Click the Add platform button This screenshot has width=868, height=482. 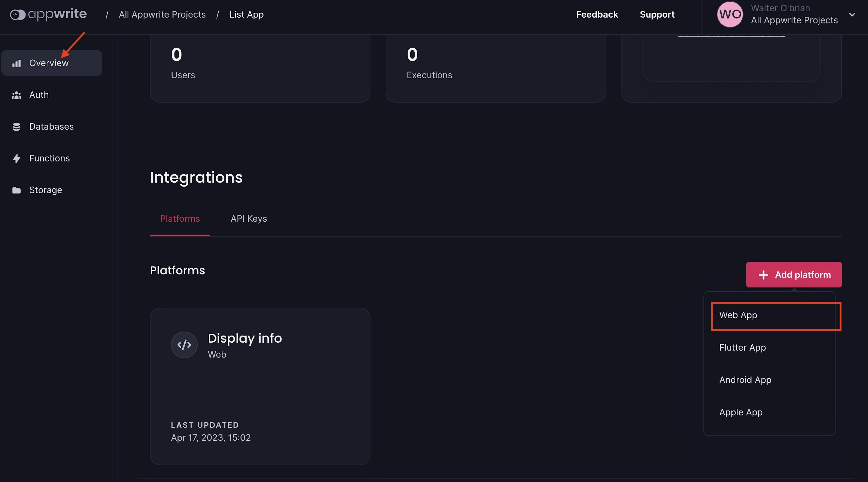pos(794,275)
